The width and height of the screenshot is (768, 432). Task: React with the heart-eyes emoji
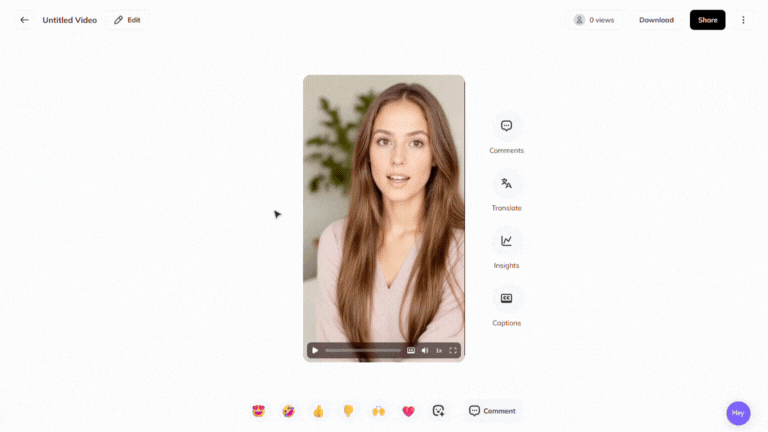coord(259,411)
